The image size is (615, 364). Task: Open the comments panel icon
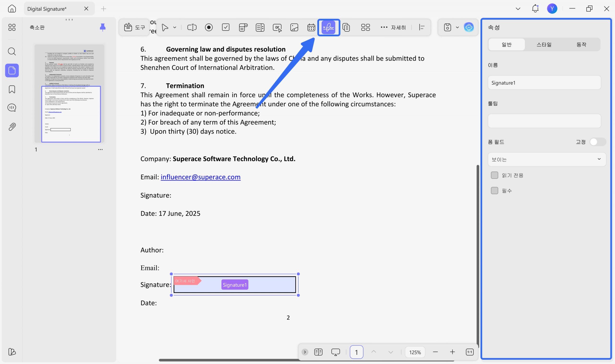(x=12, y=108)
